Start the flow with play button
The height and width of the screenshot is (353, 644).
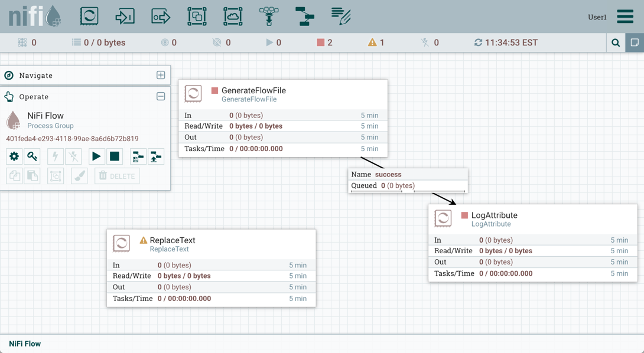click(96, 156)
